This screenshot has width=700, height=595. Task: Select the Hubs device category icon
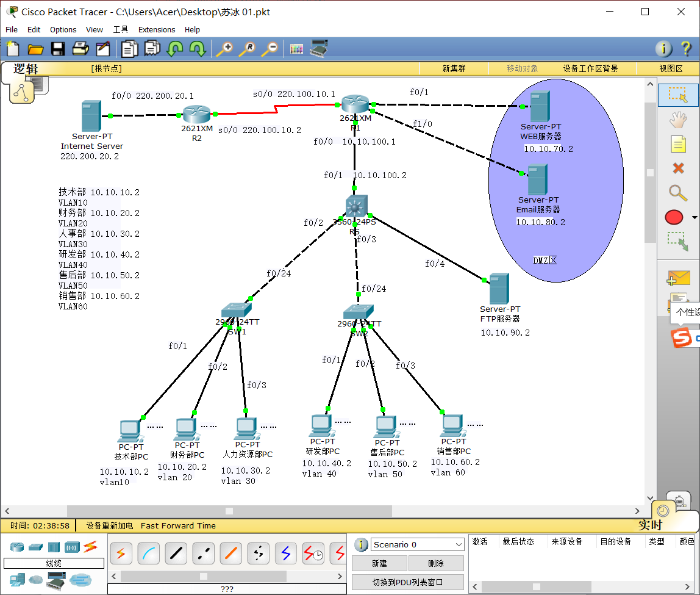54,547
